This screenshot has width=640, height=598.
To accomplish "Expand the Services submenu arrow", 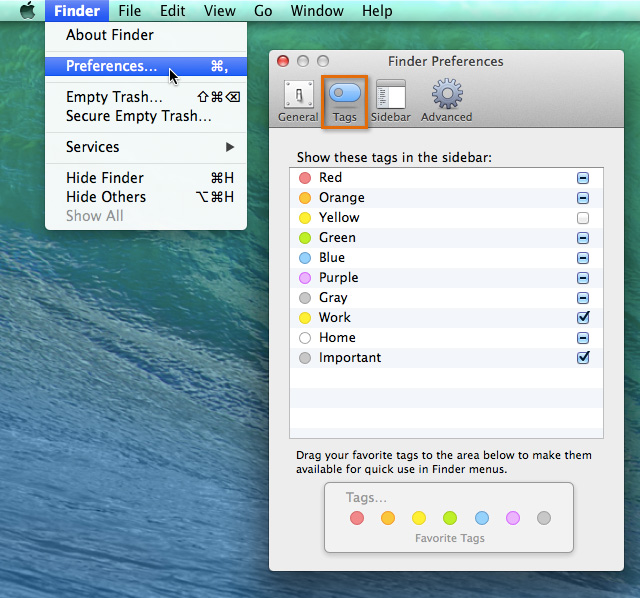I will point(230,147).
